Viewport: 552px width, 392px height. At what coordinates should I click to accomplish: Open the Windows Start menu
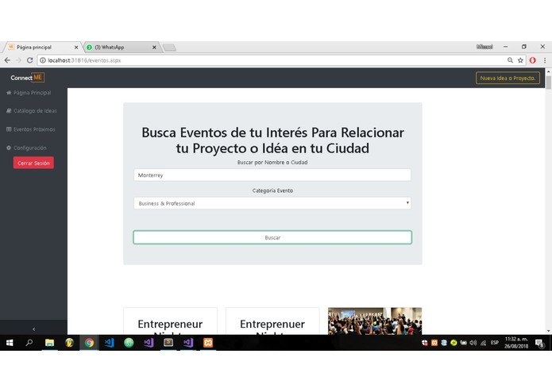[x=10, y=343]
